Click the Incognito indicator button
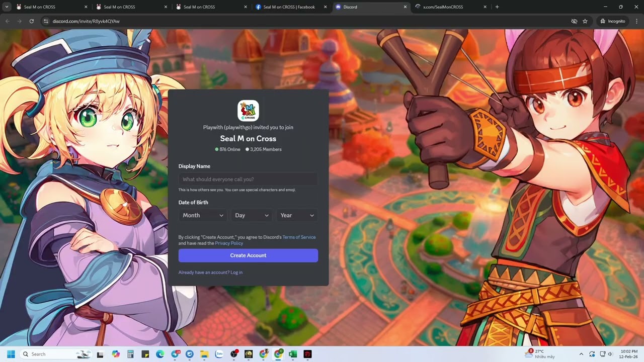644x362 pixels. click(x=612, y=21)
